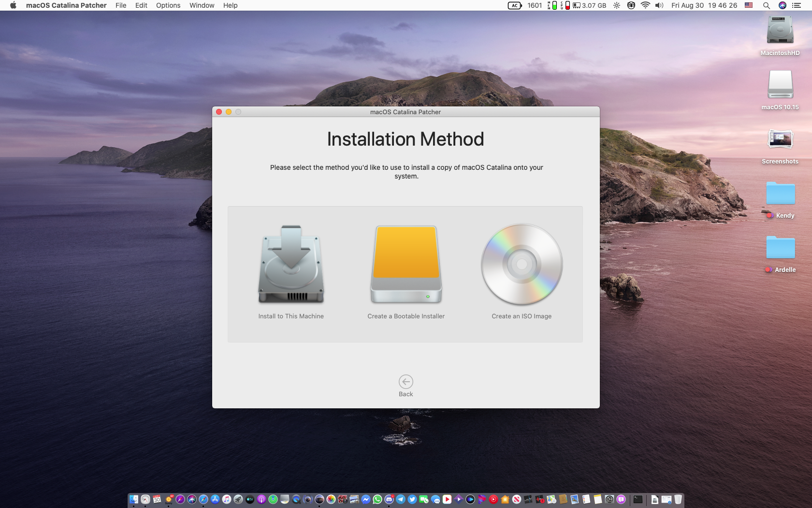
Task: Open System Preferences from the Dock
Action: (609, 499)
